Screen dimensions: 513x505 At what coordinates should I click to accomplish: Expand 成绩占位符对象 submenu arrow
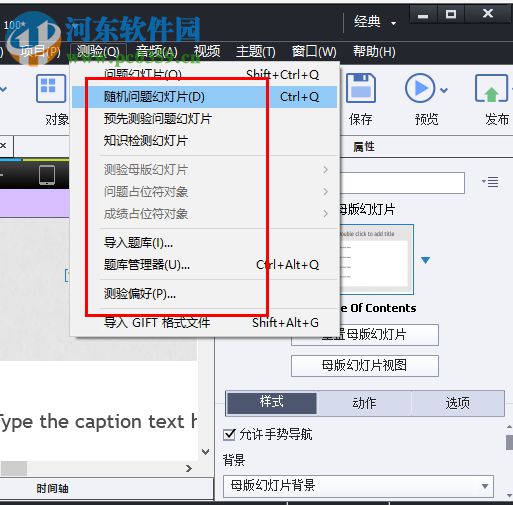pos(325,214)
